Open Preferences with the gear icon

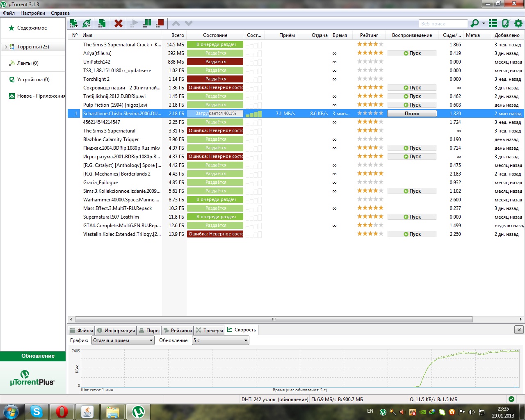518,23
